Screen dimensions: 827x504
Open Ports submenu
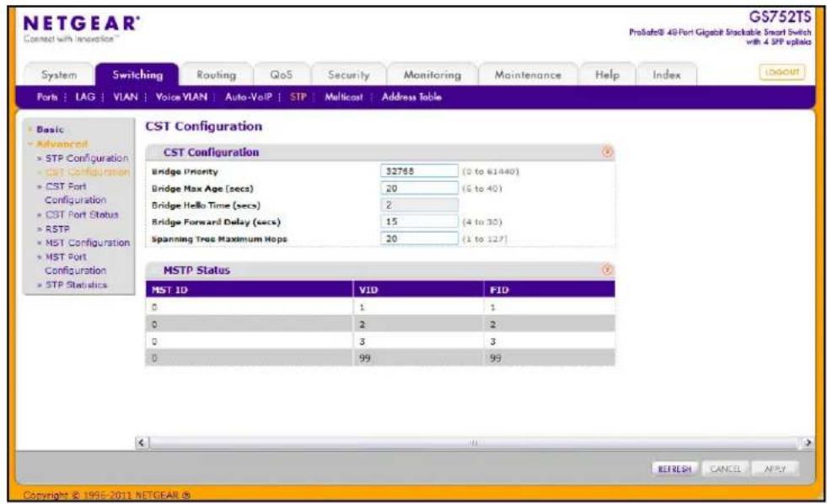[47, 97]
